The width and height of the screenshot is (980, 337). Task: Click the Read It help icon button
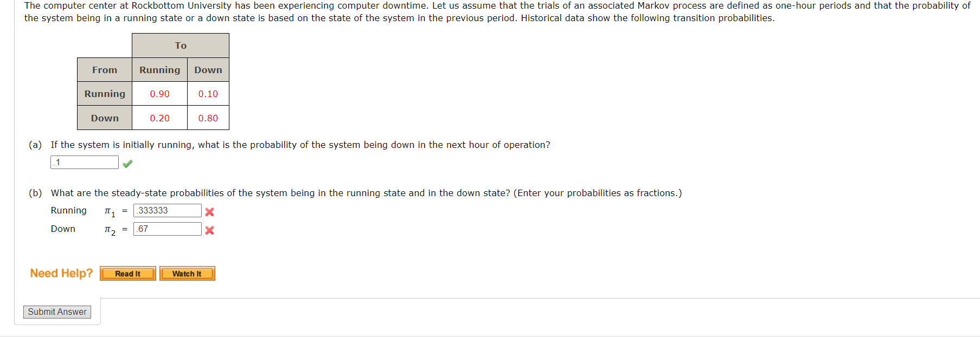click(x=127, y=273)
